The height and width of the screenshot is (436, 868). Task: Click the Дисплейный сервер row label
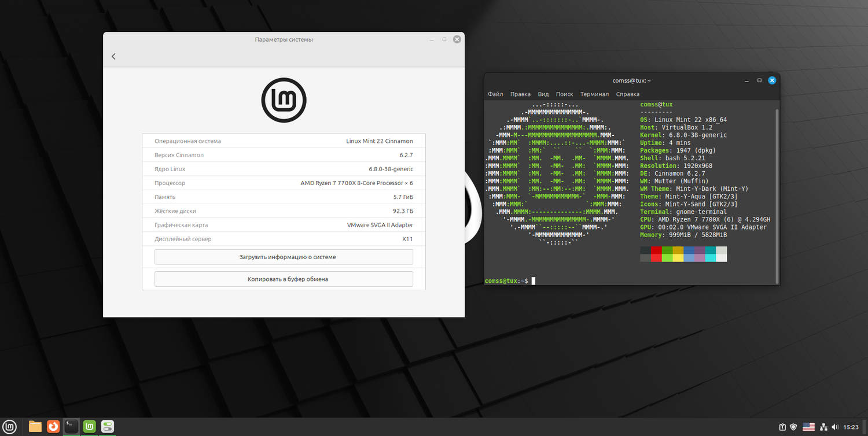tap(183, 239)
